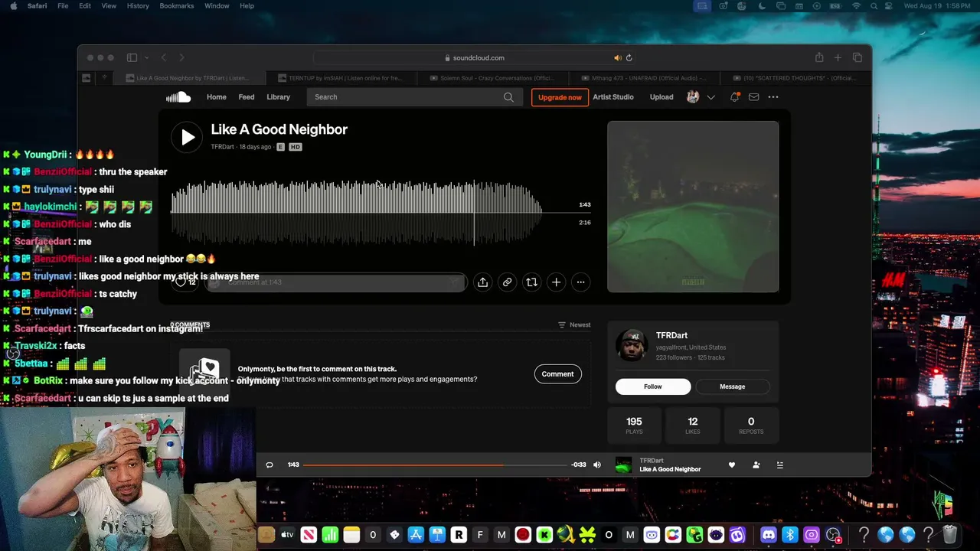Click the Safari address bar soundcloud.com
This screenshot has width=980, height=551.
coord(474,58)
